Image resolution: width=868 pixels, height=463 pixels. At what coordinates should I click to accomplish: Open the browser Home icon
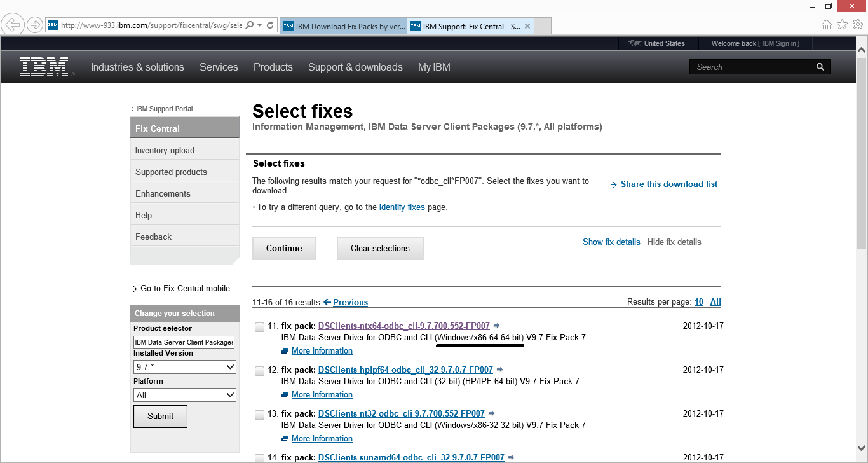[827, 25]
